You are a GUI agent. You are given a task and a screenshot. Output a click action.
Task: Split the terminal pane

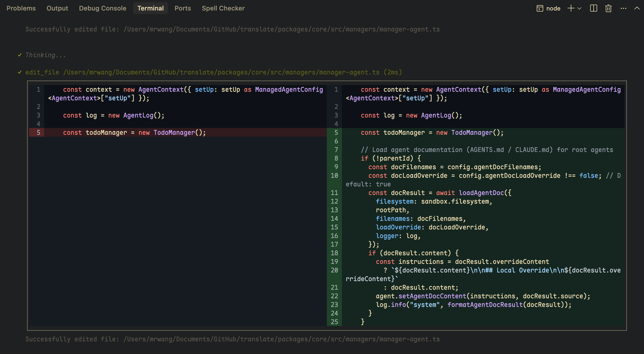coord(593,8)
